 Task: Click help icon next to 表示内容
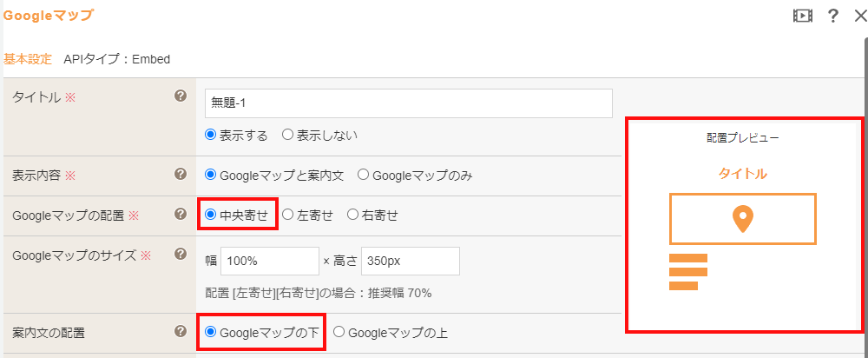[180, 174]
